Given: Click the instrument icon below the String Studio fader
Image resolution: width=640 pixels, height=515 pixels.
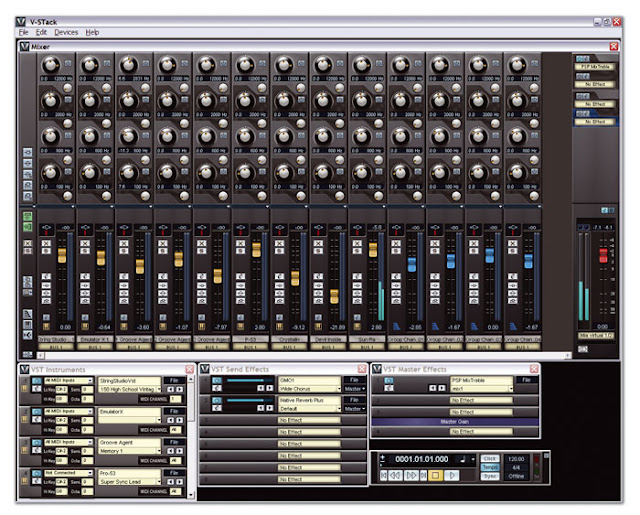Looking at the screenshot, I should pyautogui.click(x=46, y=326).
